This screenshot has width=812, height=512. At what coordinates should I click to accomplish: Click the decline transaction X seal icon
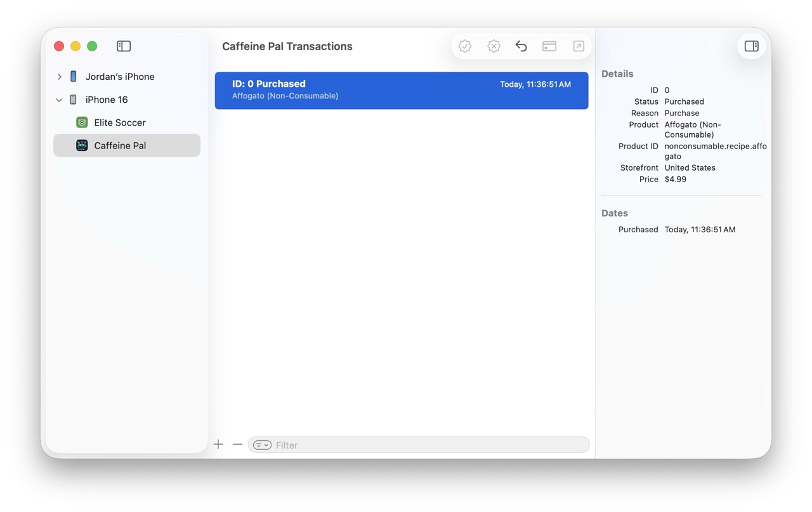tap(494, 46)
